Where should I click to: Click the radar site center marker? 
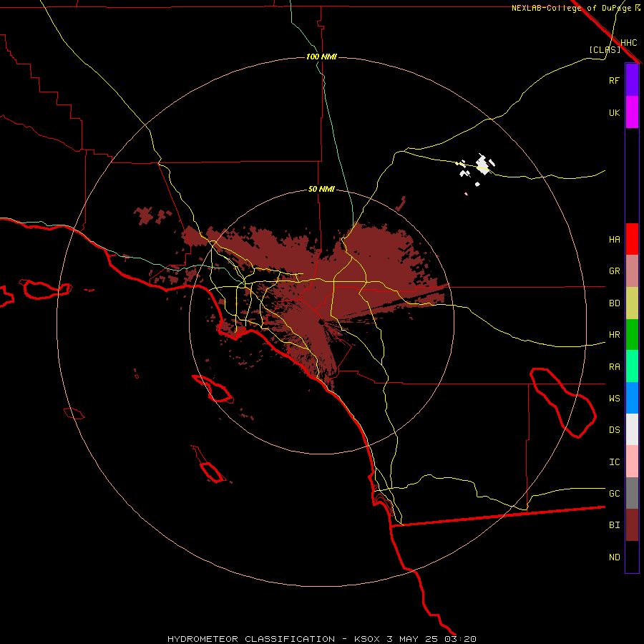pyautogui.click(x=321, y=321)
